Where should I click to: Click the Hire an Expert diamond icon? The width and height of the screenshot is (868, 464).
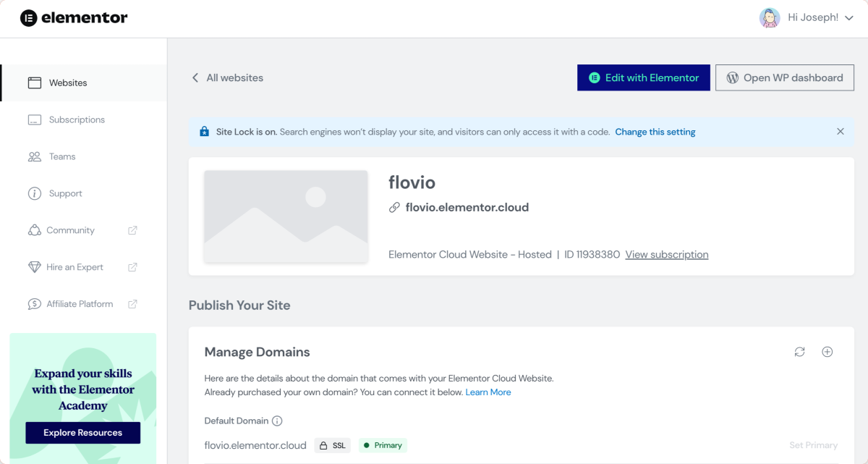[35, 267]
